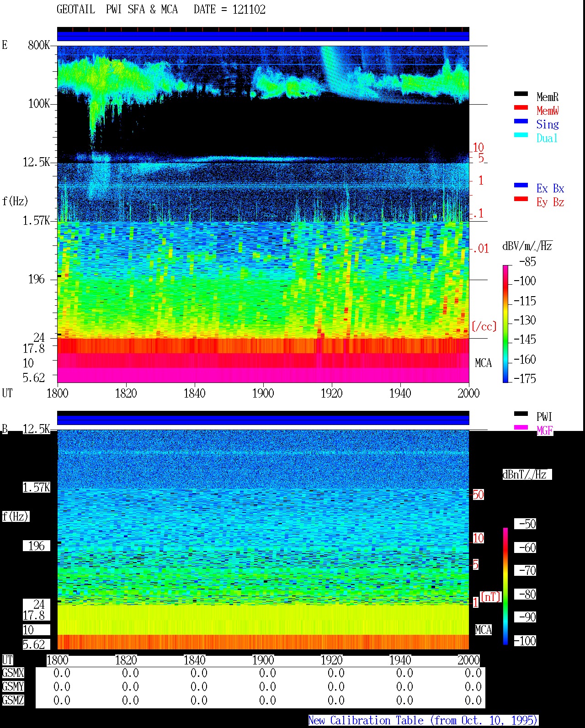Click the Ex Bx legend label

click(550, 188)
